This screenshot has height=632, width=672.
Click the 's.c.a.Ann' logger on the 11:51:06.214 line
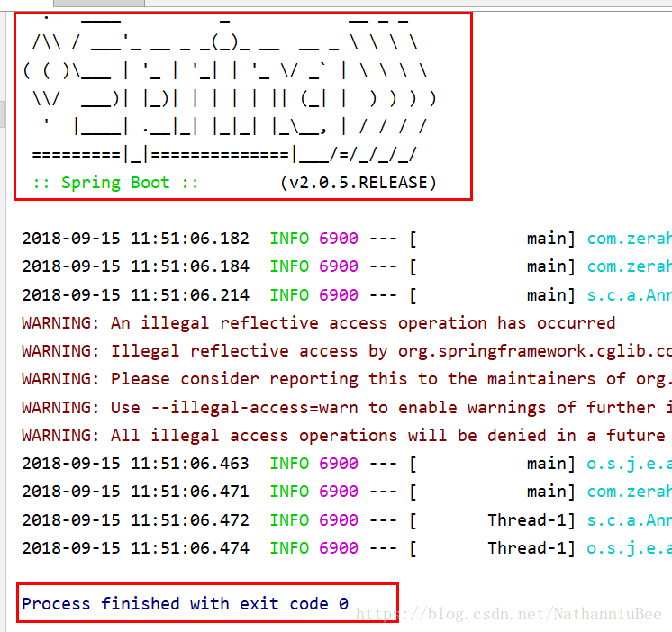629,295
